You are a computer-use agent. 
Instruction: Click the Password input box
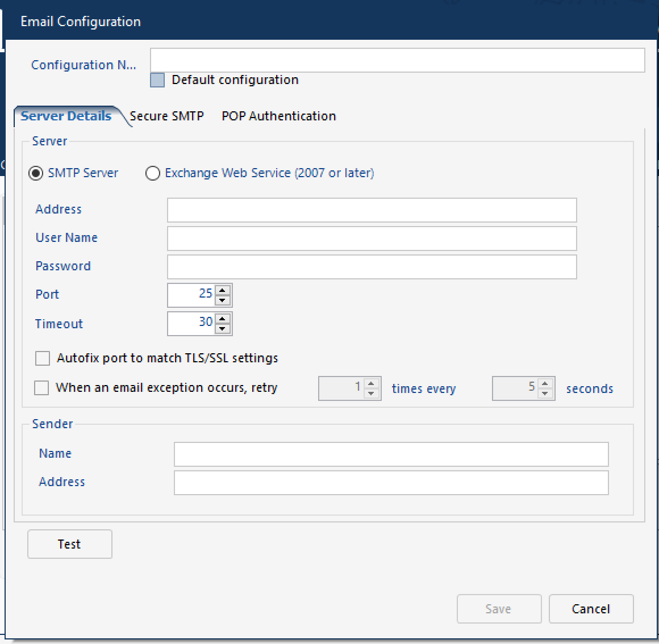372,267
